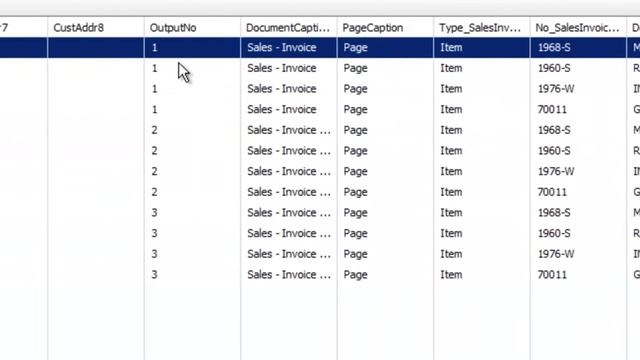Screen dimensions: 640x360
Task: Click Sales - Invoice in the highlighted row
Action: [289, 47]
